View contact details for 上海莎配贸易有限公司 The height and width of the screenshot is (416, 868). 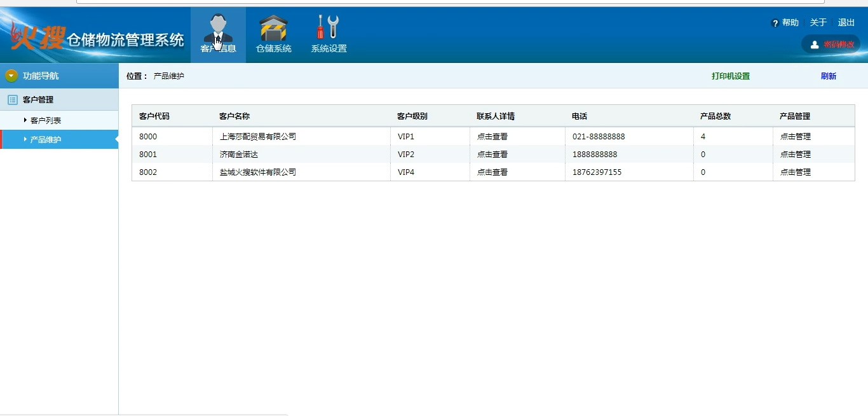coord(492,137)
